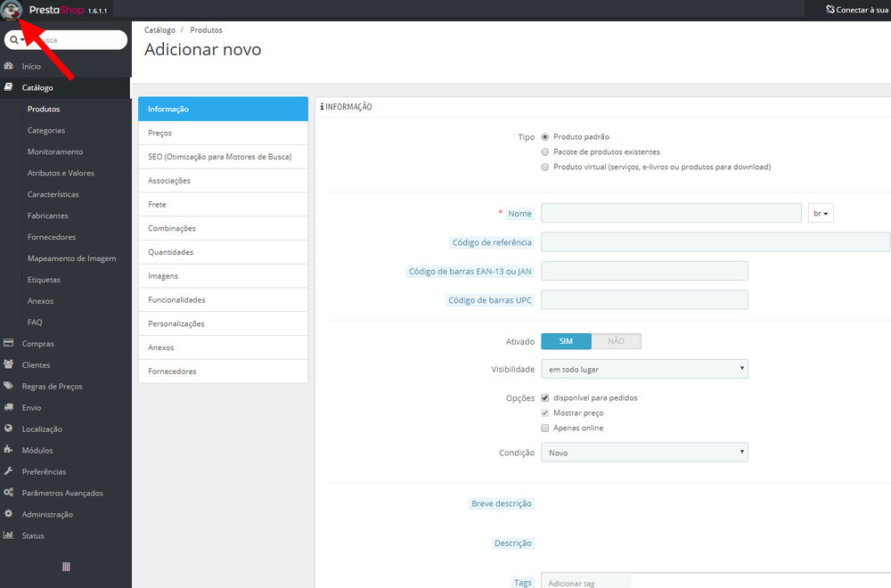Open the br language dropdown

click(821, 213)
